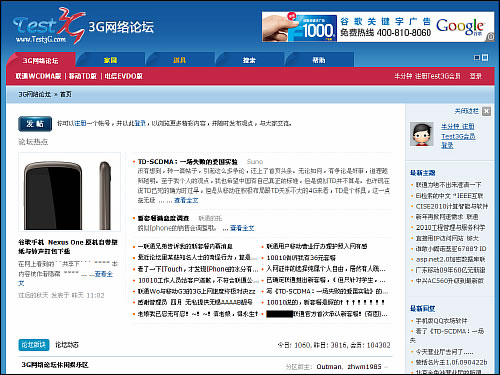Open the 联通Wo与移动G3 post
Screen dimensions: 500x375
point(197,291)
